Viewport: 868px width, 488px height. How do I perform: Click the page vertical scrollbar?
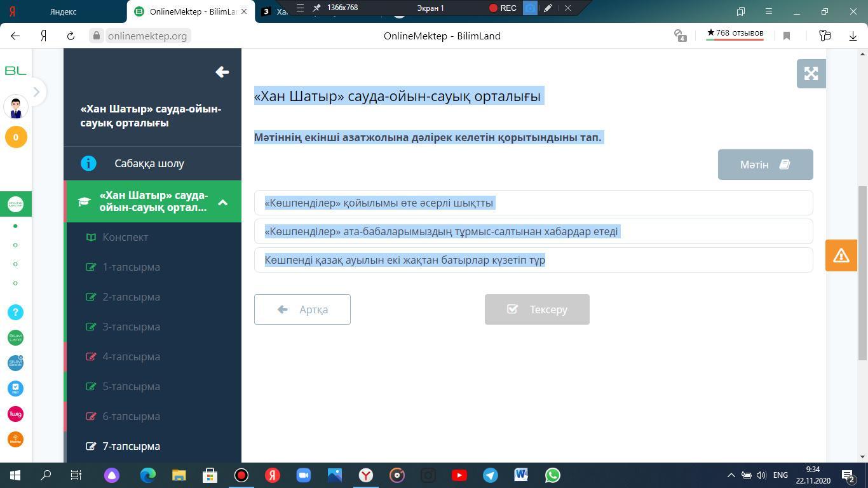click(x=862, y=273)
